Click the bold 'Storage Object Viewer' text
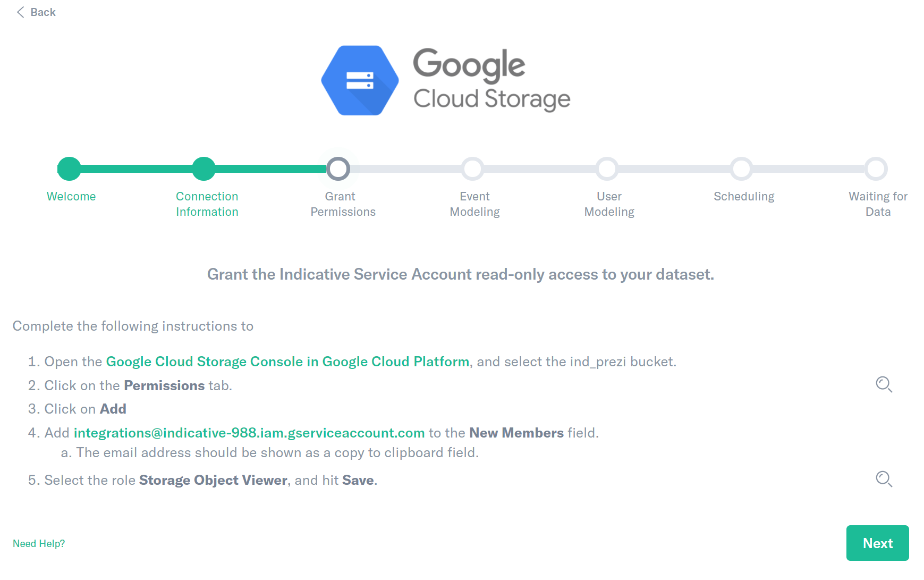The height and width of the screenshot is (580, 924). (213, 480)
